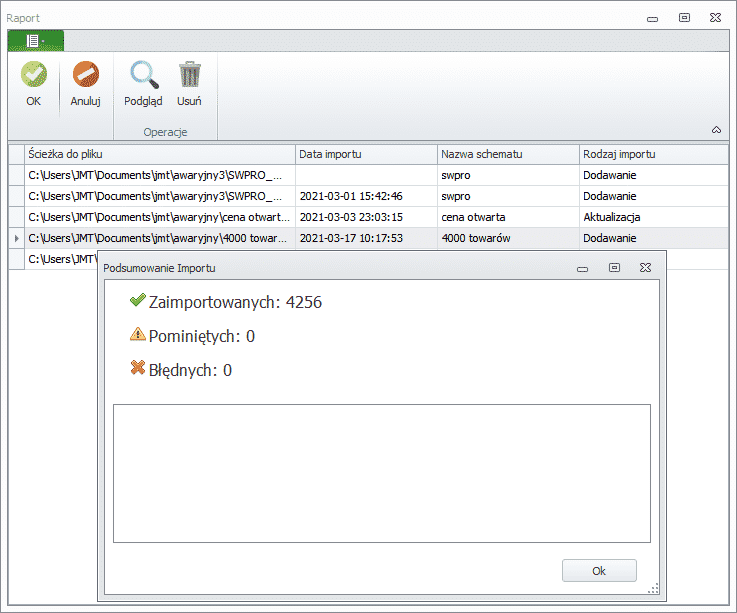
Task: Minimize the Raport window
Action: pyautogui.click(x=652, y=19)
